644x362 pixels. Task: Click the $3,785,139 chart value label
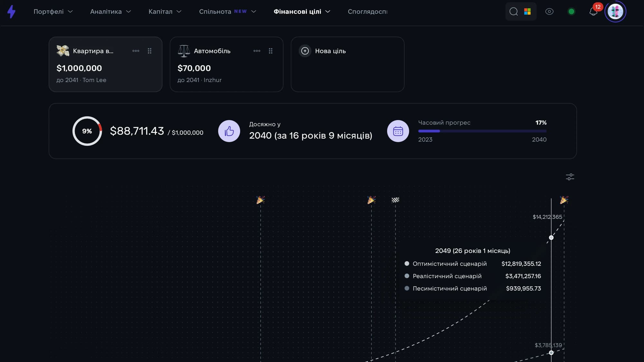point(548,345)
